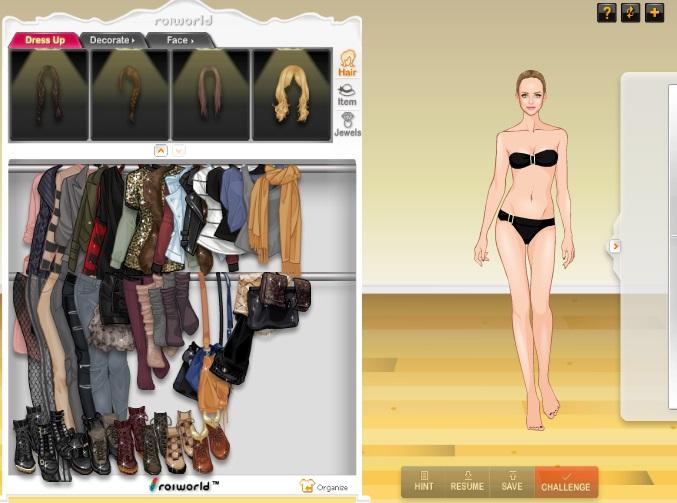Open the Jewels category
Screen dimensions: 677x503
pyautogui.click(x=347, y=123)
